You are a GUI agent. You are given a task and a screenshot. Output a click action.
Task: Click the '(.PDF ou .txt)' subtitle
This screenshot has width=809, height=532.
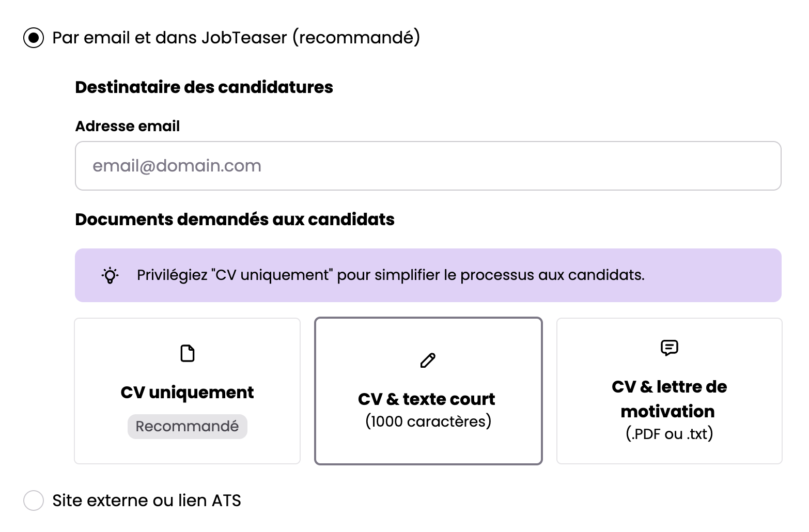[x=670, y=433]
